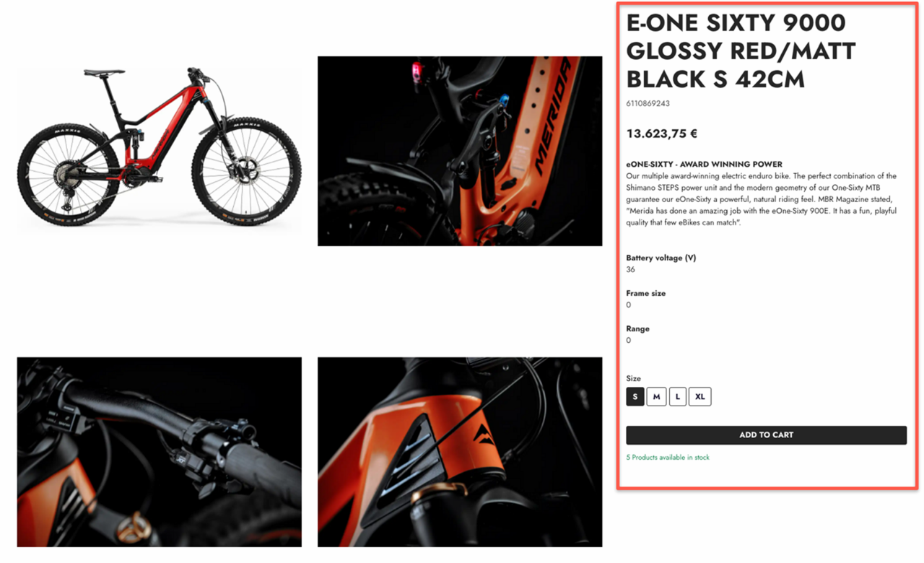This screenshot has width=924, height=563.
Task: View the Merida frame close-up image
Action: click(x=460, y=151)
